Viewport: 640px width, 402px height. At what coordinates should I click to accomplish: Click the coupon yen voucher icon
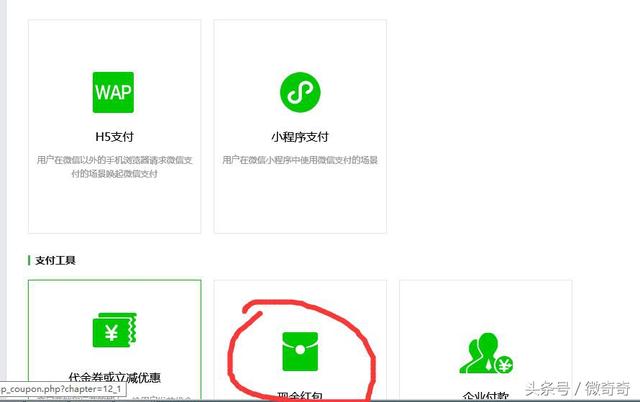115,330
